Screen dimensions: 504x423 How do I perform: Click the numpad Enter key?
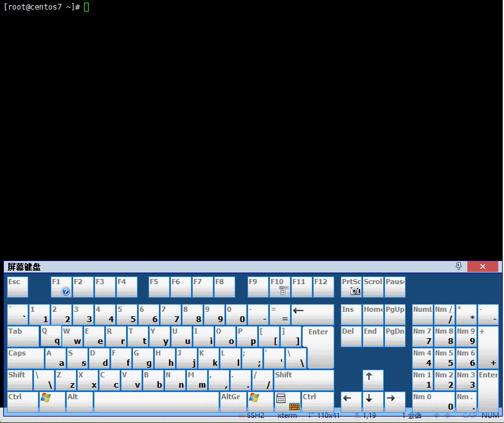488,391
